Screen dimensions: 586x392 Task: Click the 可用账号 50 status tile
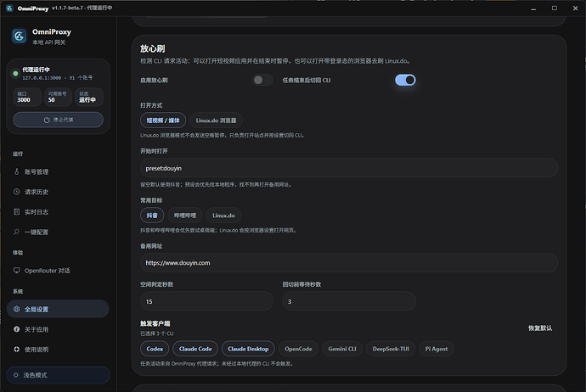(58, 97)
